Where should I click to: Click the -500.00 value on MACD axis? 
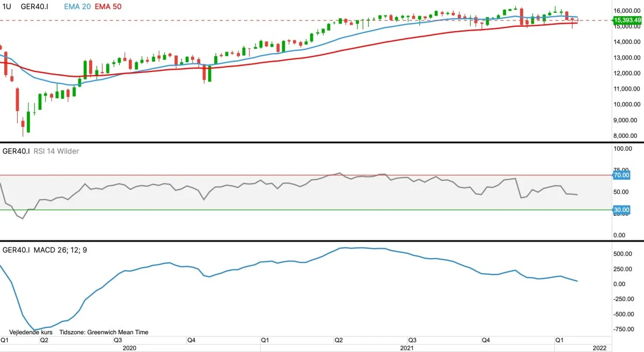pyautogui.click(x=625, y=314)
